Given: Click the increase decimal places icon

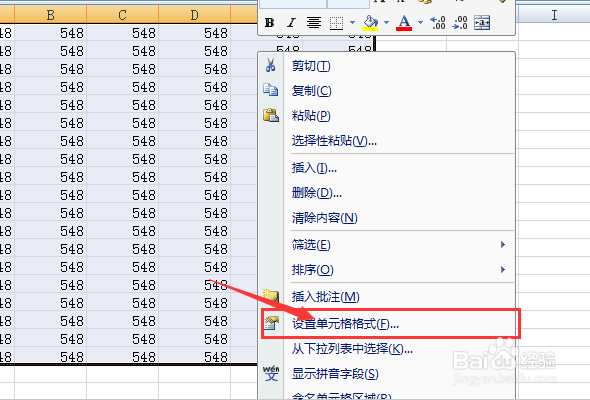Looking at the screenshot, I should point(438,23).
